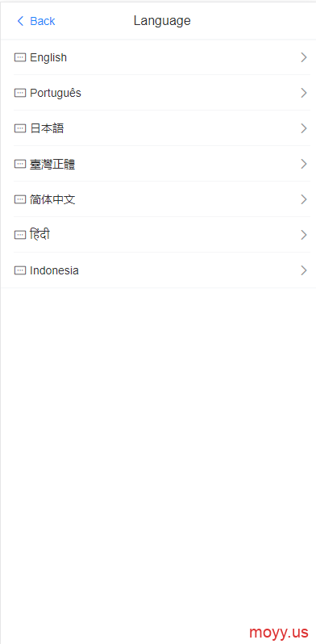Viewport: 316px width, 644px height.
Task: Open the chevron on the Português row
Action: point(304,93)
